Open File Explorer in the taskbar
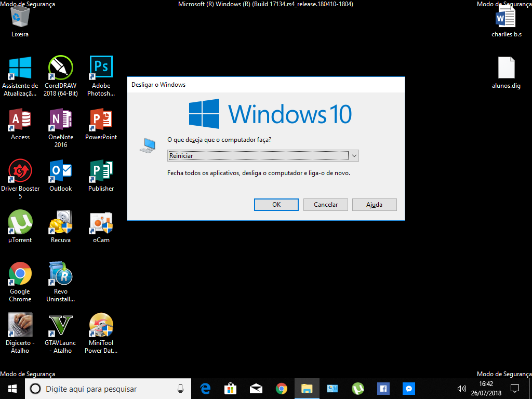 [x=307, y=389]
